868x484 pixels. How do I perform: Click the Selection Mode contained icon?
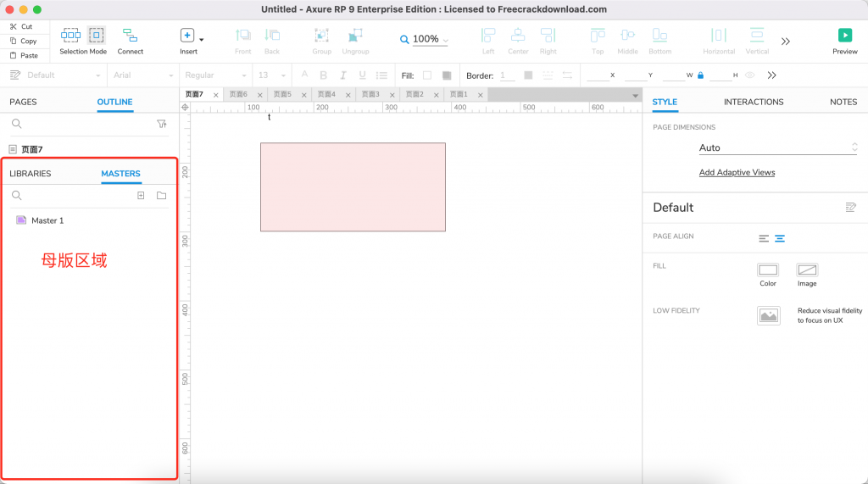(x=96, y=36)
